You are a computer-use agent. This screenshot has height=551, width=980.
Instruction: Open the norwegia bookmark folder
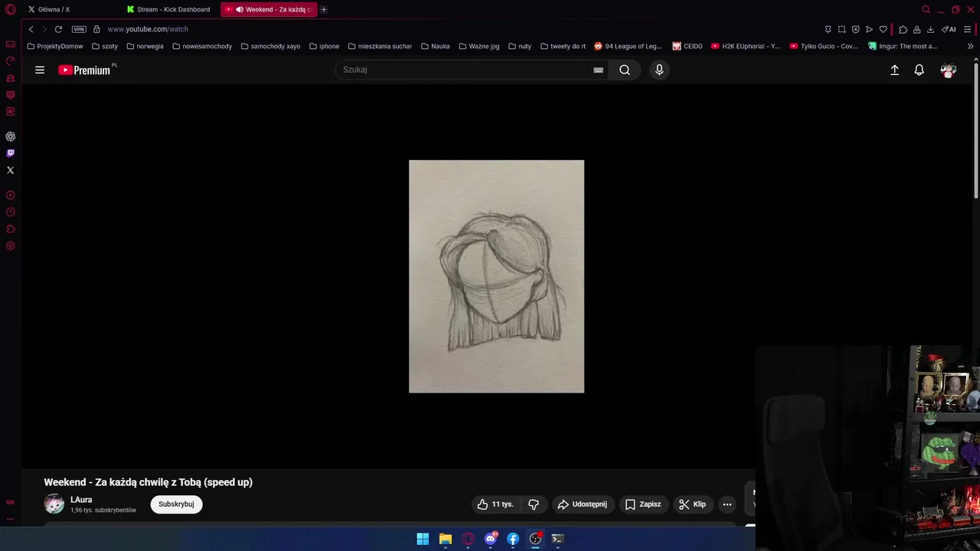tap(145, 46)
